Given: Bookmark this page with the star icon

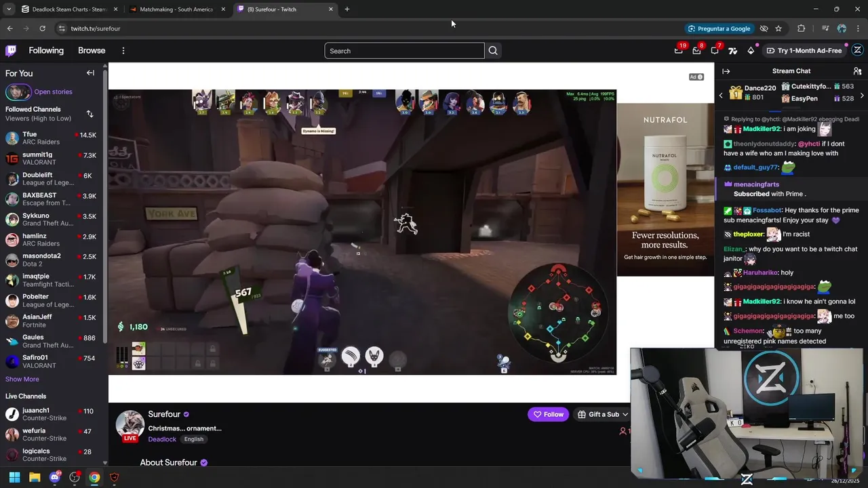Looking at the screenshot, I should pyautogui.click(x=778, y=28).
